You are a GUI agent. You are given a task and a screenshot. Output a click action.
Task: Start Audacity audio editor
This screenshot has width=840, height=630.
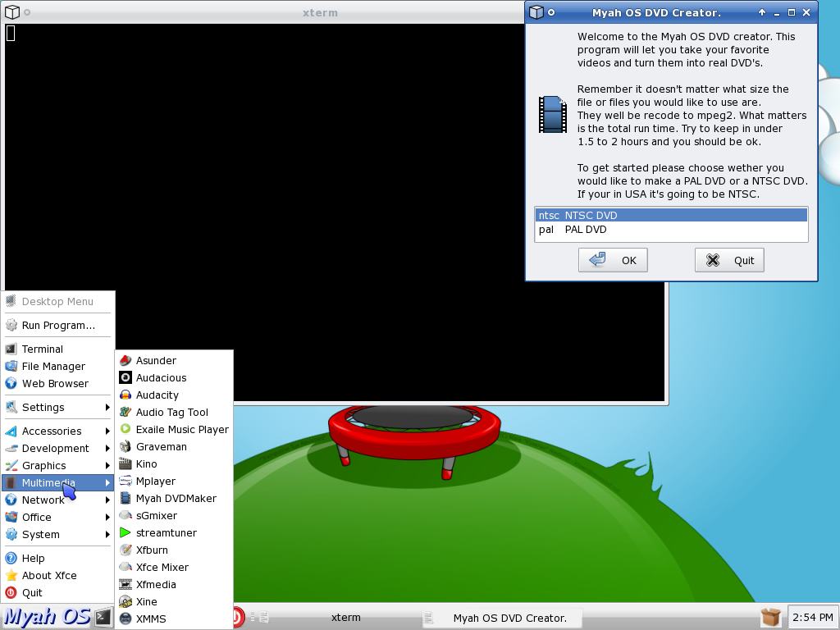[x=174, y=395]
